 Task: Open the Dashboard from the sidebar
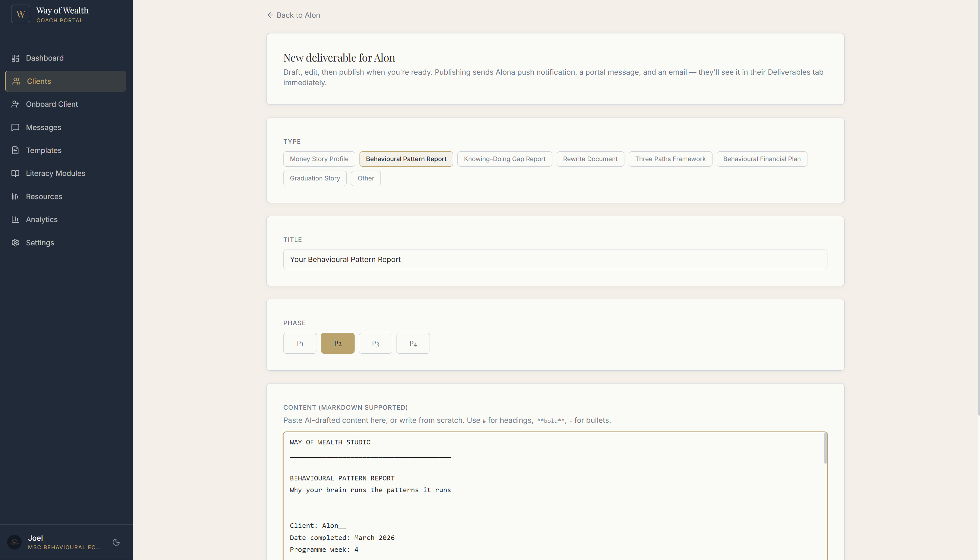point(45,58)
